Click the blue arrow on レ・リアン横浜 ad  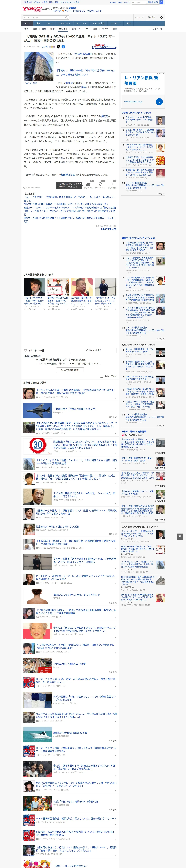(x=159, y=101)
